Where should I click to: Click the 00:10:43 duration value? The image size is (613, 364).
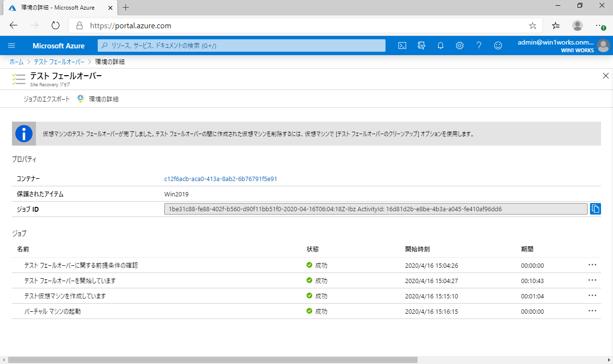tap(533, 281)
